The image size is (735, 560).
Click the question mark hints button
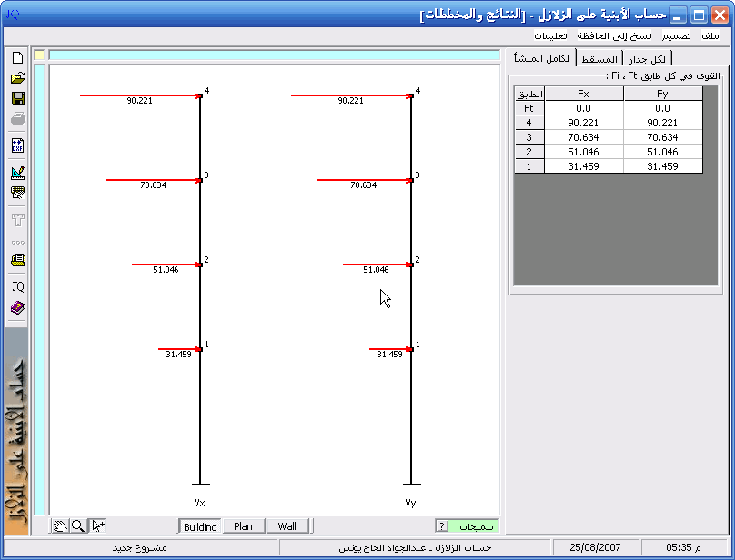(x=441, y=526)
